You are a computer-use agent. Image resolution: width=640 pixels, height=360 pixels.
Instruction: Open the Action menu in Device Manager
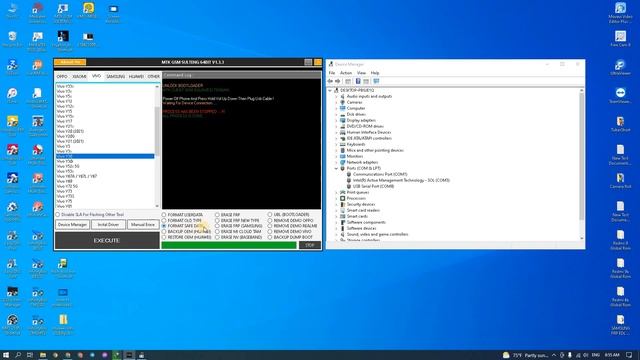(346, 73)
